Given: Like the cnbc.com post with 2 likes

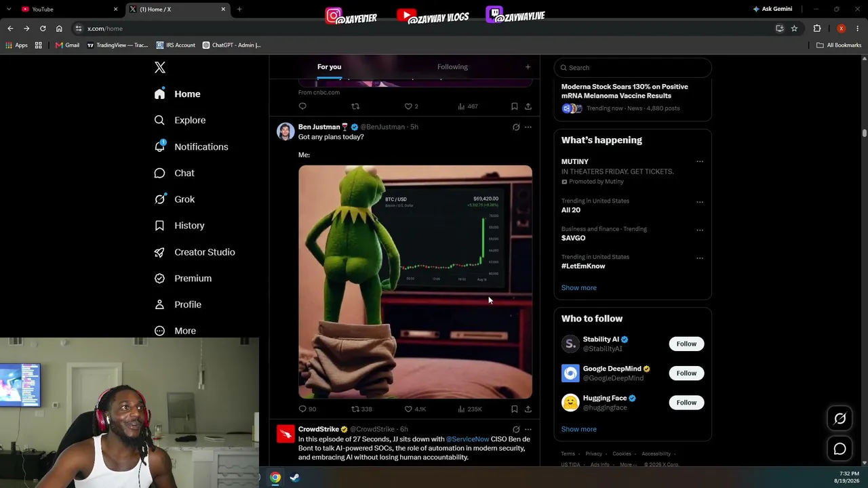Looking at the screenshot, I should [411, 106].
